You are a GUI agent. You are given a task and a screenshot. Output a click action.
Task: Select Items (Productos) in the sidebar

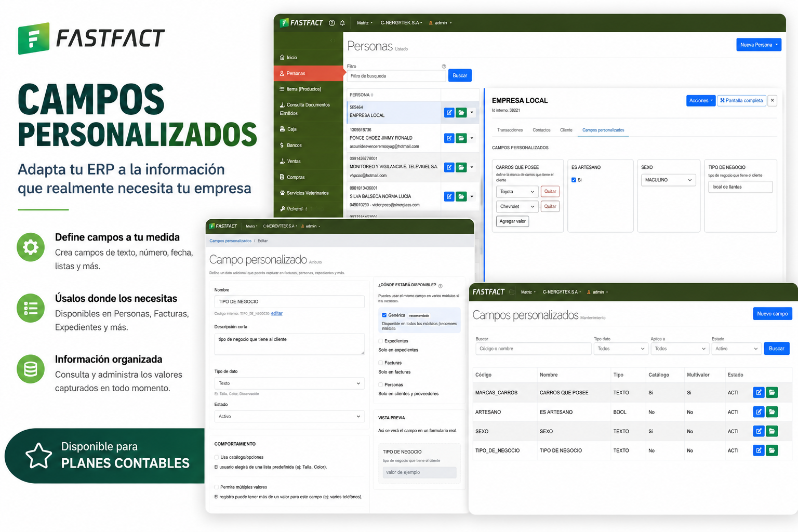tap(304, 89)
